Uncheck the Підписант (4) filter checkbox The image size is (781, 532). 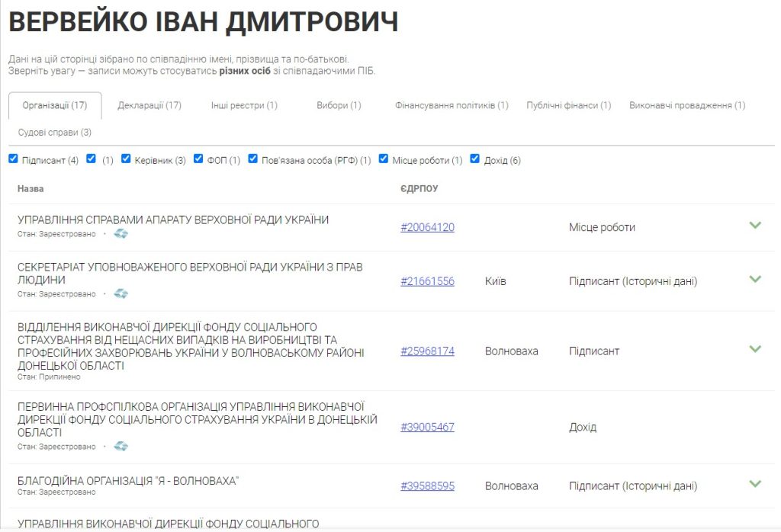13,159
